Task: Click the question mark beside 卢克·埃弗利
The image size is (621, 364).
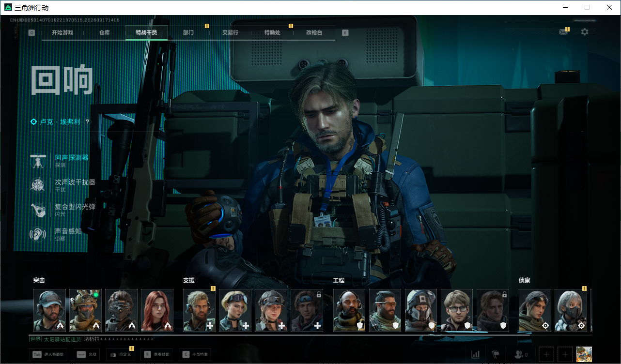Action: click(87, 122)
